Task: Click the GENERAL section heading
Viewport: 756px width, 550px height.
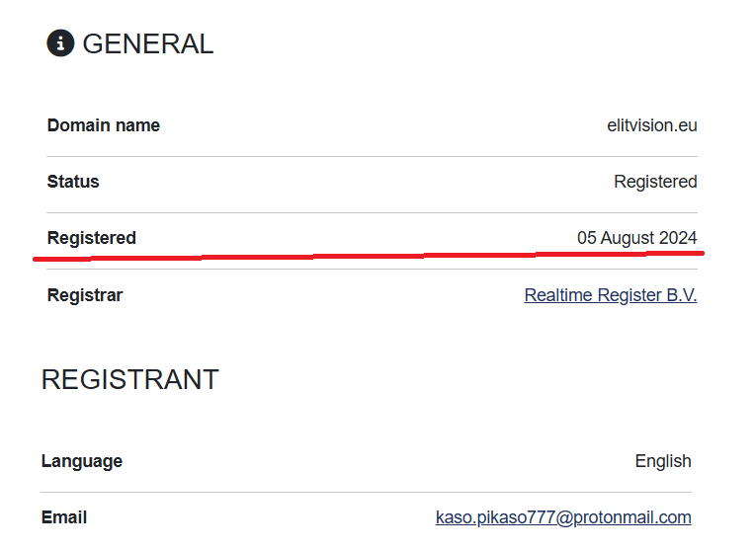Action: coord(147,43)
